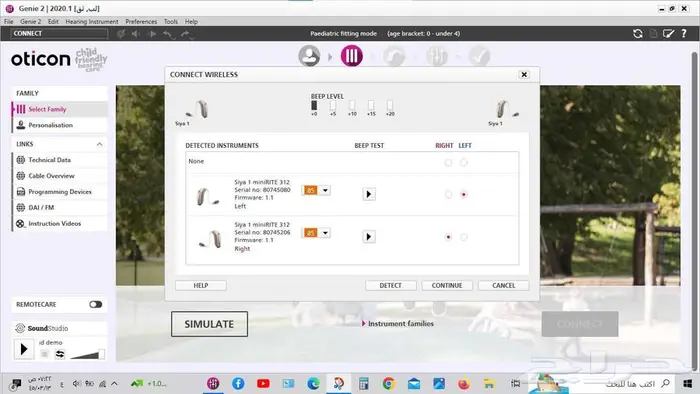Play beep test for serial 80745206
Screen dimensions: 700x394
point(369,236)
